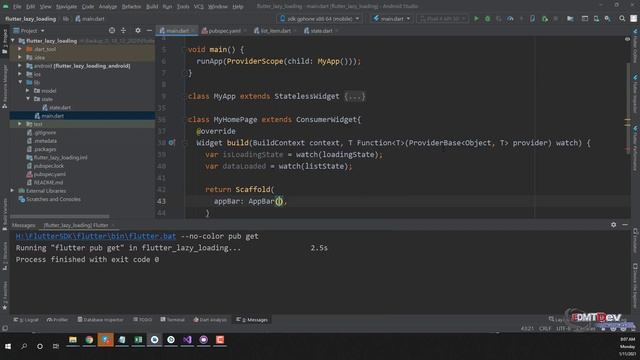Hide the Messages panel with minus icon
Viewport: 640px width, 360px height.
coord(625,225)
